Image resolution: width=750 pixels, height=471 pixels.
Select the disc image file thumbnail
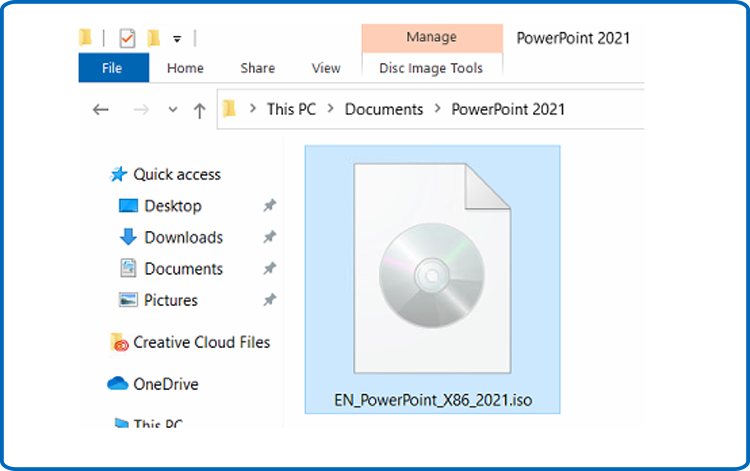click(x=432, y=268)
